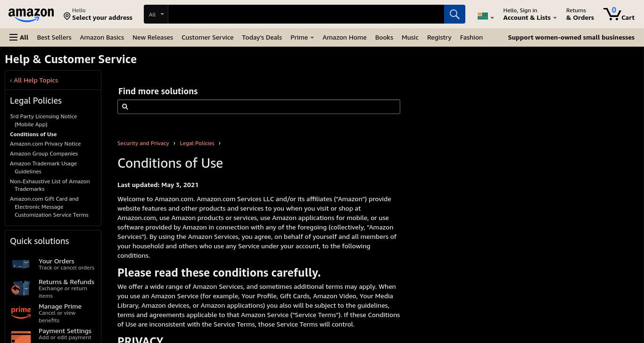
Task: Click the Conditions of Use heading
Action: 170,163
